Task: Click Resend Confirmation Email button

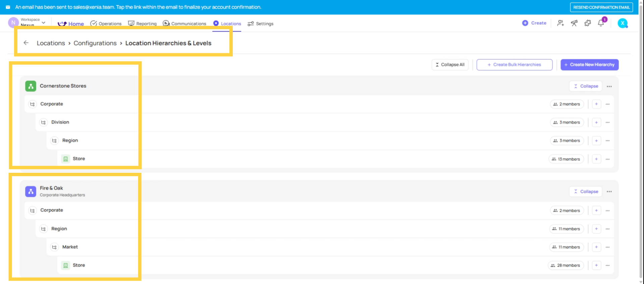Action: [x=601, y=7]
